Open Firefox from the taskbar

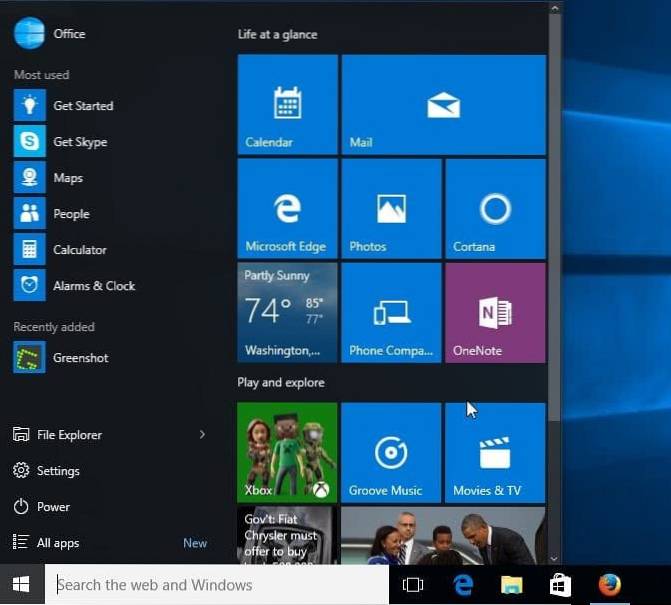point(609,585)
